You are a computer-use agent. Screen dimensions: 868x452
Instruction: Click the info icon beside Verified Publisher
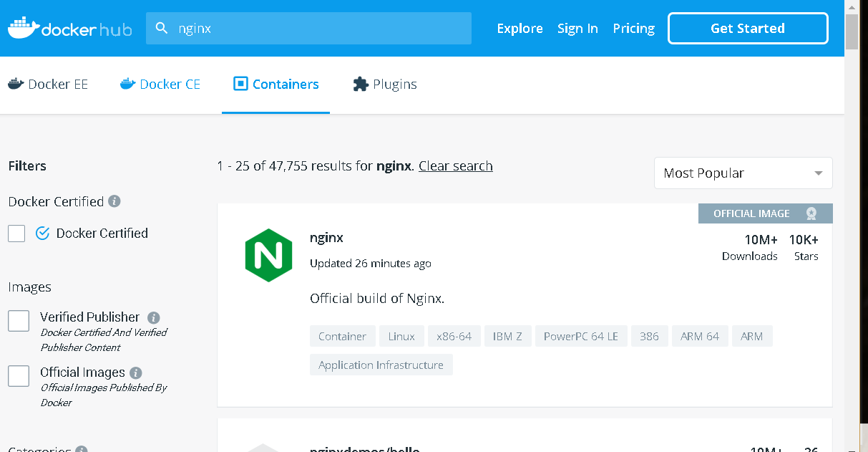coord(153,317)
